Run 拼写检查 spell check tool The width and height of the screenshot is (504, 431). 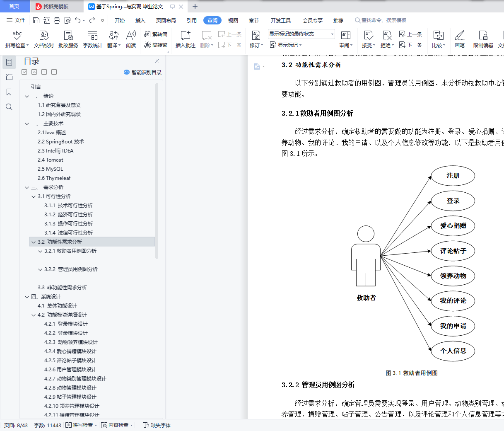17,39
